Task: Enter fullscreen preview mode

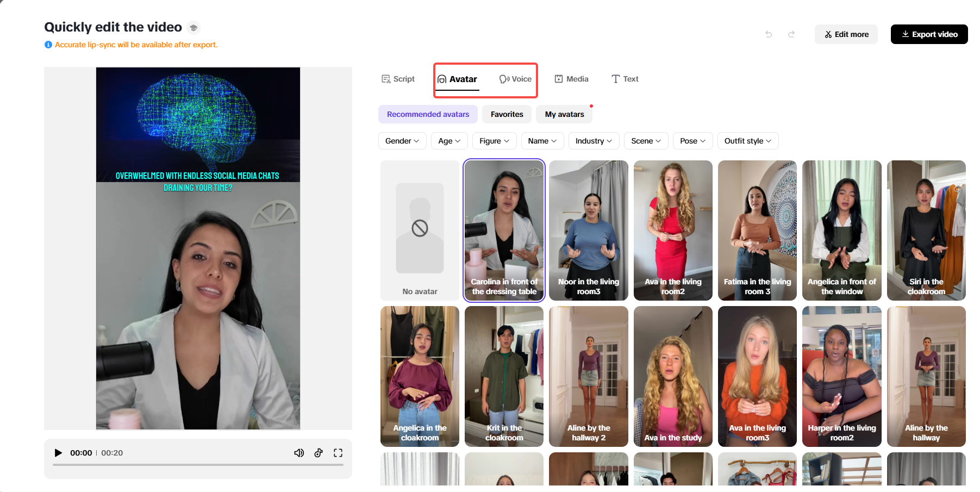Action: [x=338, y=452]
